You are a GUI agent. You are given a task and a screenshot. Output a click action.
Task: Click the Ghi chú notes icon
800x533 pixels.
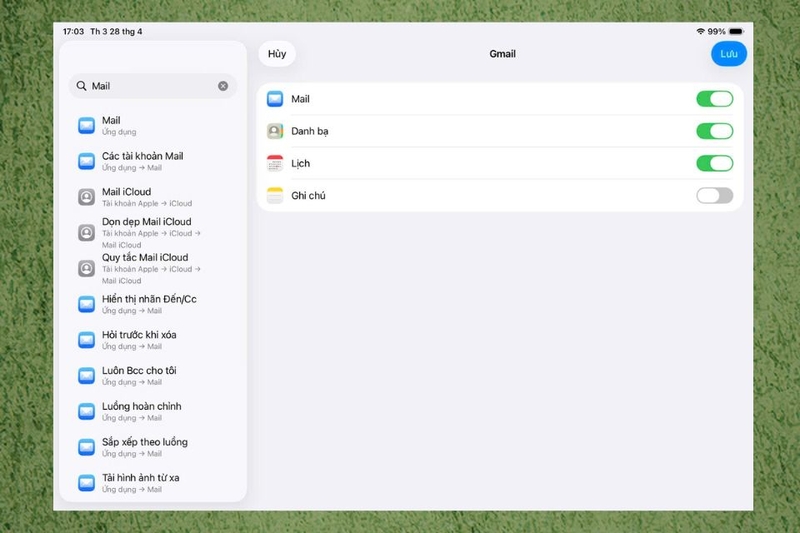(275, 195)
